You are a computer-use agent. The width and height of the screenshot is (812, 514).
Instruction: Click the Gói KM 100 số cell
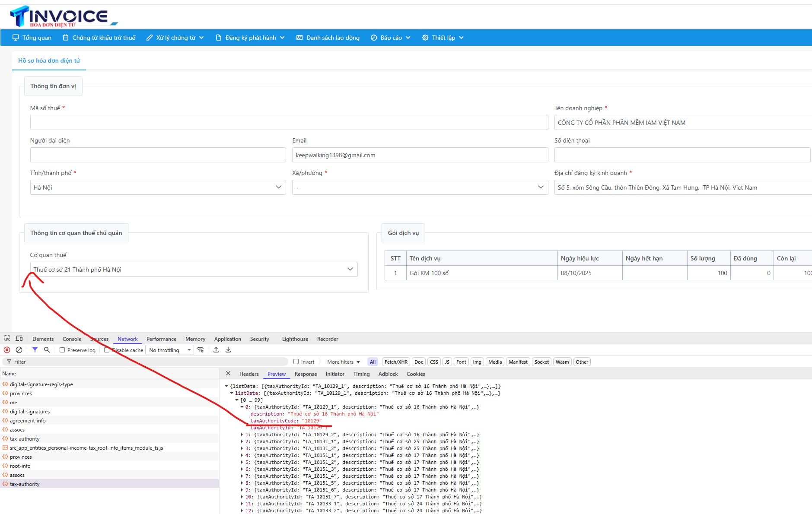(x=482, y=273)
